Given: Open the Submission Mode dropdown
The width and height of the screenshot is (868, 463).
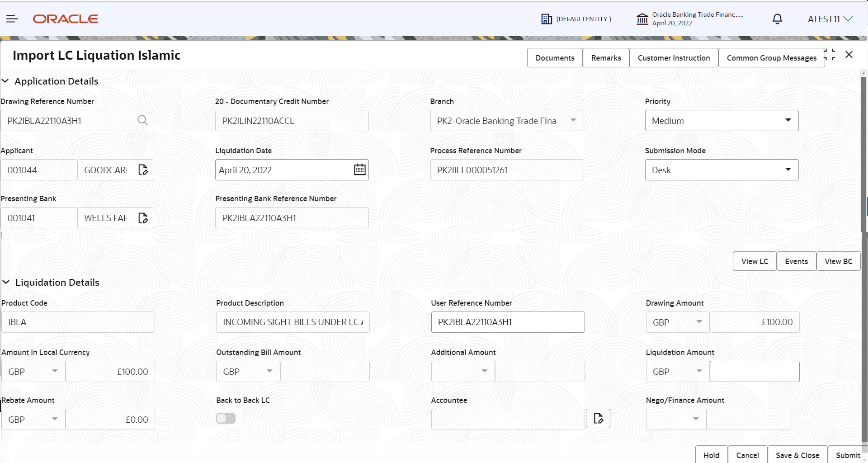Looking at the screenshot, I should pyautogui.click(x=788, y=170).
